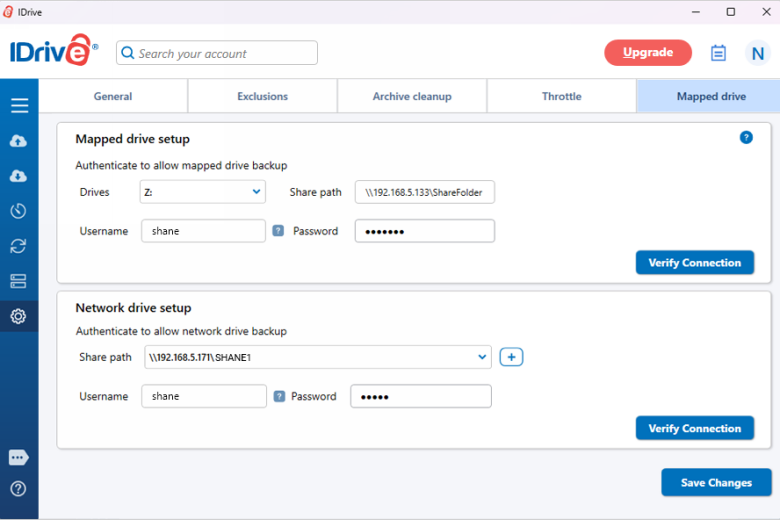
Task: Click Save Changes button
Action: (x=716, y=482)
